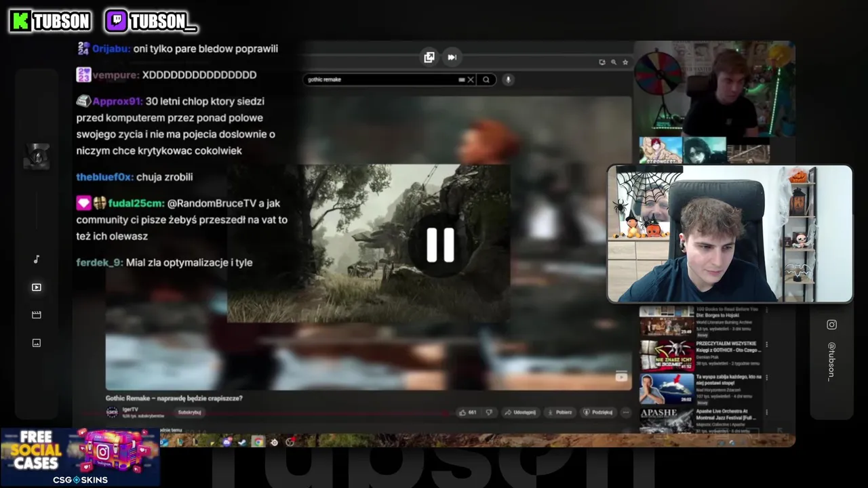Dislike the video with thumbs-down icon

point(489,412)
